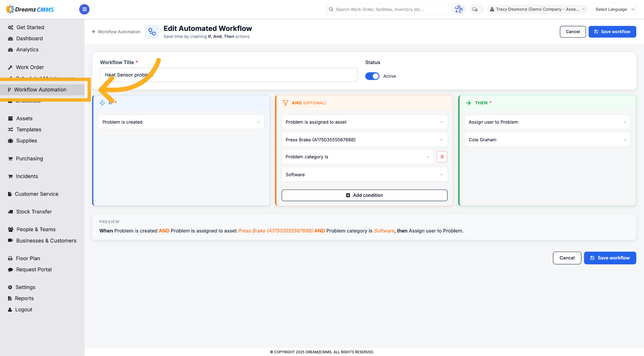
Task: Go back via Workflow Automation breadcrumb link
Action: [x=116, y=32]
